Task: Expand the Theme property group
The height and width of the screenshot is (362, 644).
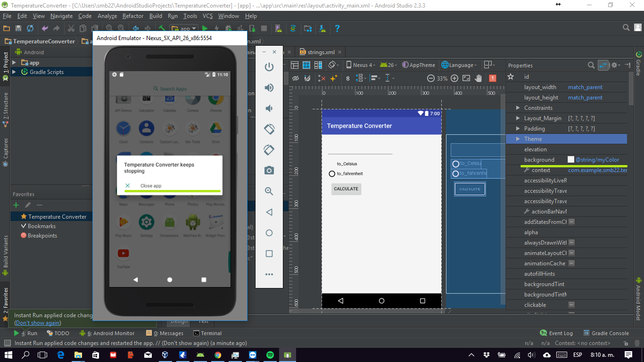Action: click(518, 139)
